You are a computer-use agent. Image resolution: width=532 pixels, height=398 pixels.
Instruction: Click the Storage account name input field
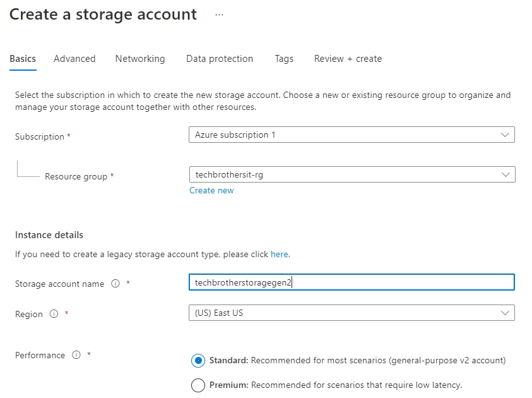(352, 282)
